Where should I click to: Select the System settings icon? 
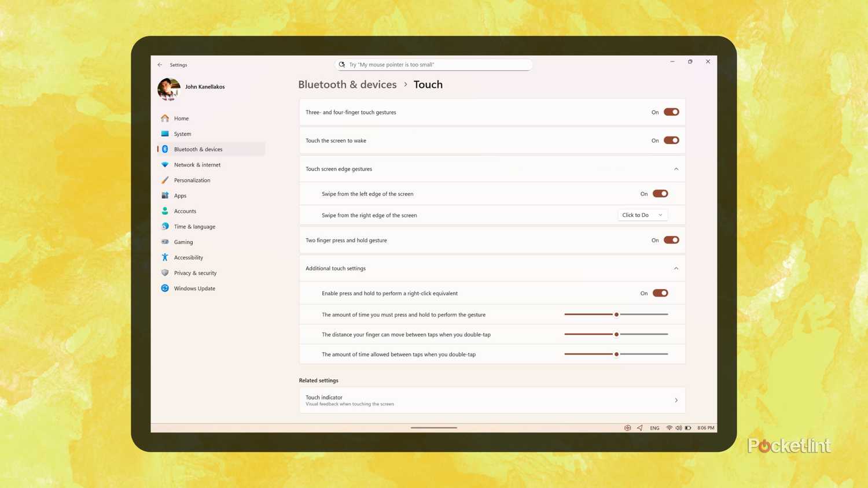[165, 134]
